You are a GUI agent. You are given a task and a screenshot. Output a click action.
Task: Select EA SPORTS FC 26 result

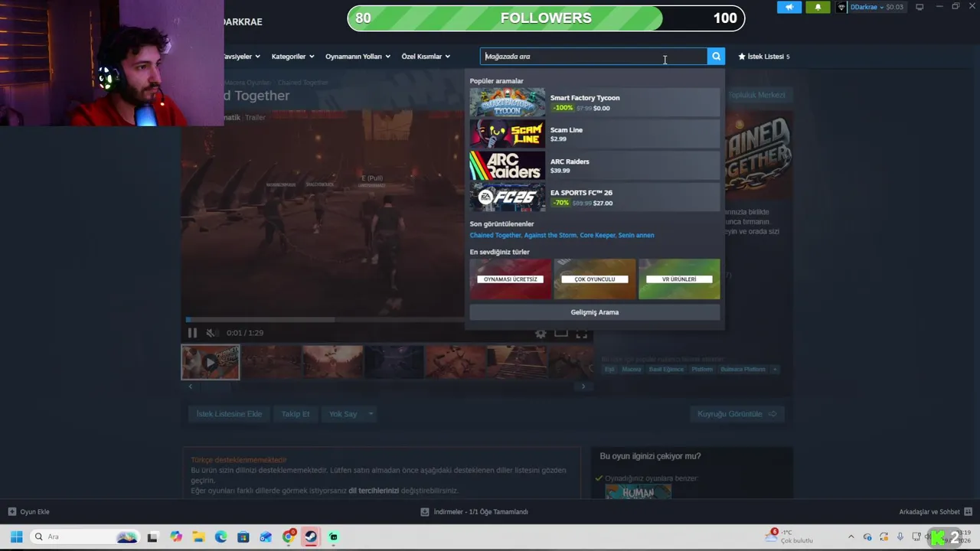click(594, 197)
